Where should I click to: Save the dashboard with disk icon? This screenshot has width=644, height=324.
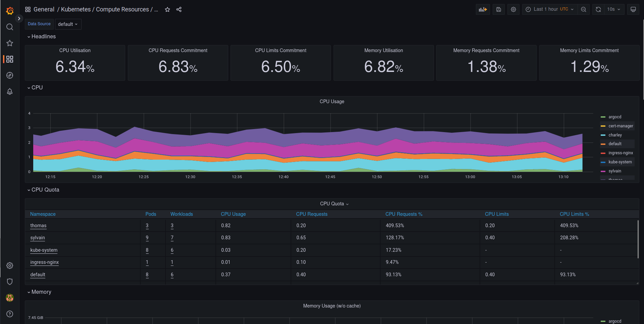(x=499, y=9)
